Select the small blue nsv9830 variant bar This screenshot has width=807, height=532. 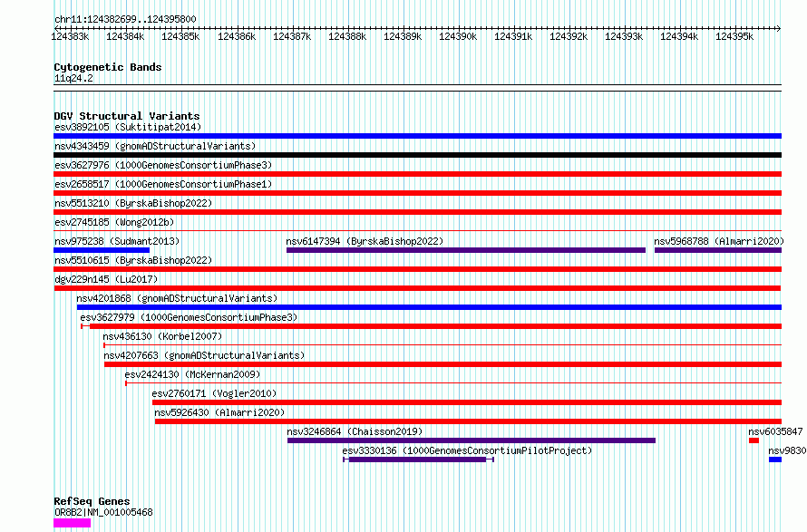click(775, 459)
